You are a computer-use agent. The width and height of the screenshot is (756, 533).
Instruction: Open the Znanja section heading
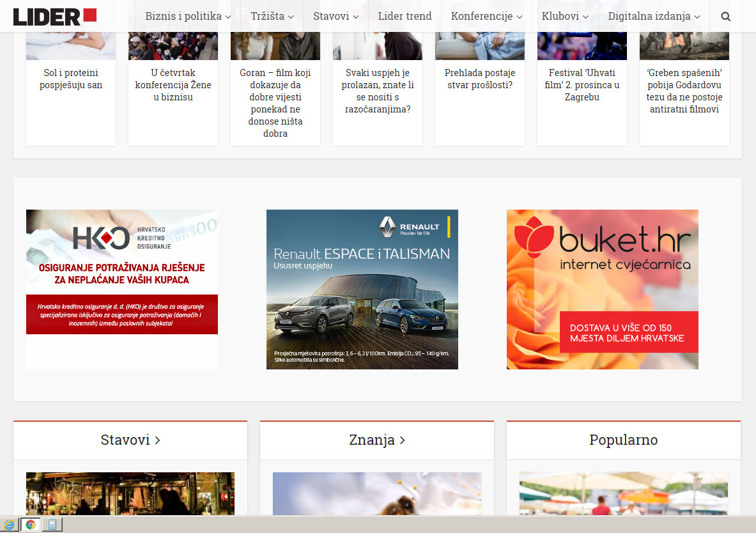tap(377, 440)
